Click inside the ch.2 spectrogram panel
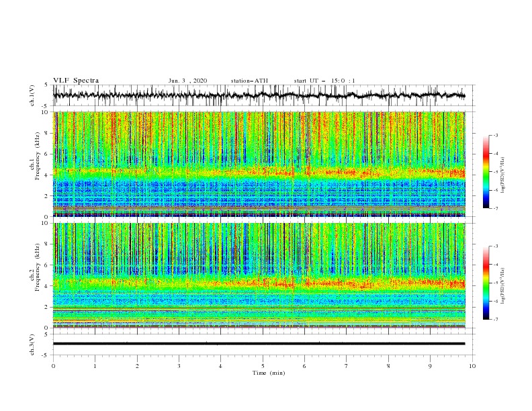Image resolution: width=532 pixels, height=411 pixels. [x=259, y=275]
